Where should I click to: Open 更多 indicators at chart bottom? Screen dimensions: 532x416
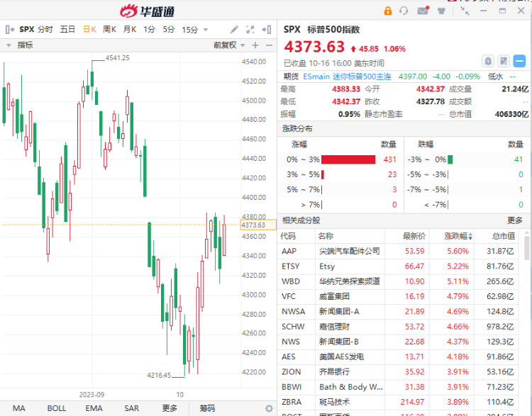tap(170, 408)
